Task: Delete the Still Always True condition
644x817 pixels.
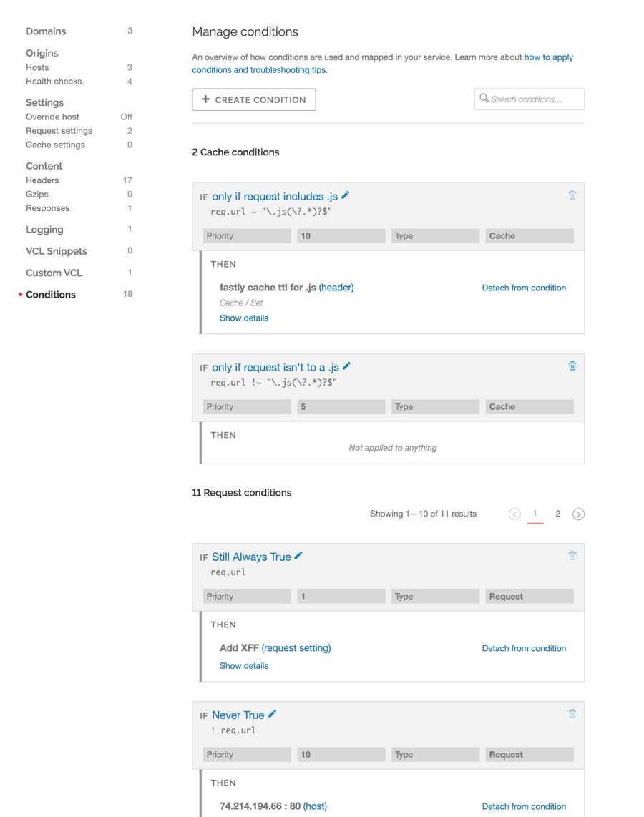Action: click(572, 555)
